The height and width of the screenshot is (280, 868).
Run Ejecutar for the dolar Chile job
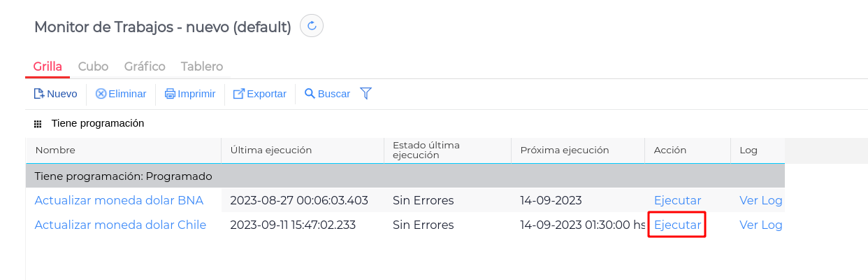pos(677,225)
